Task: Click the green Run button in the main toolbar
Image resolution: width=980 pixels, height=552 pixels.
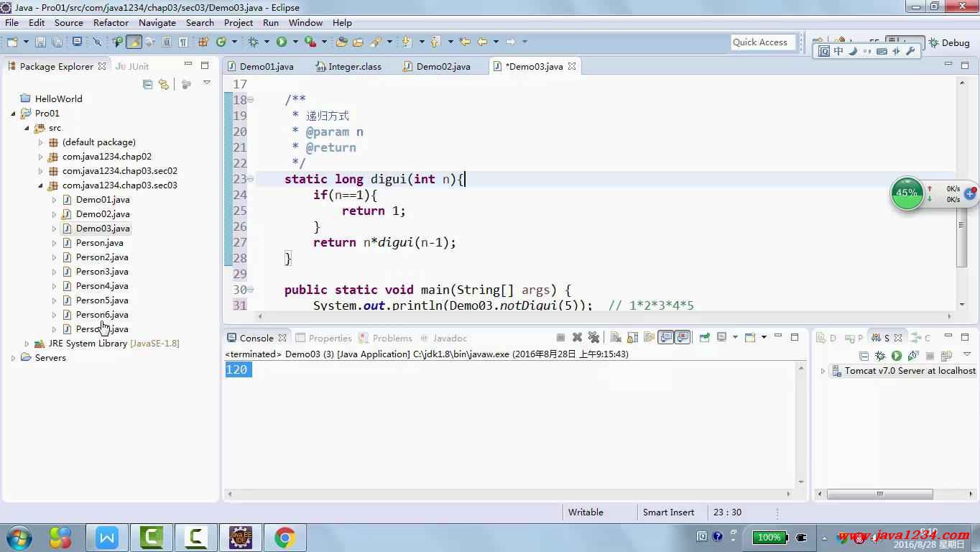Action: (x=282, y=42)
